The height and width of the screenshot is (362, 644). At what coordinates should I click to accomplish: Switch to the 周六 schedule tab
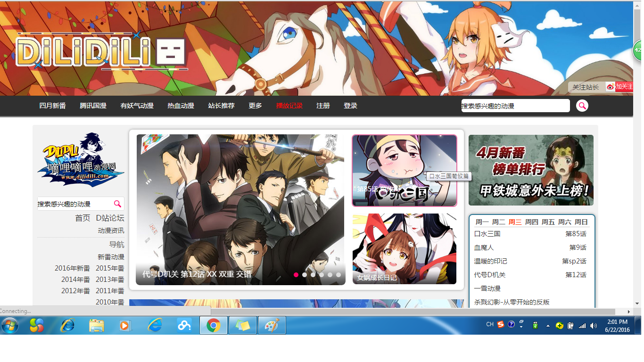pyautogui.click(x=564, y=222)
